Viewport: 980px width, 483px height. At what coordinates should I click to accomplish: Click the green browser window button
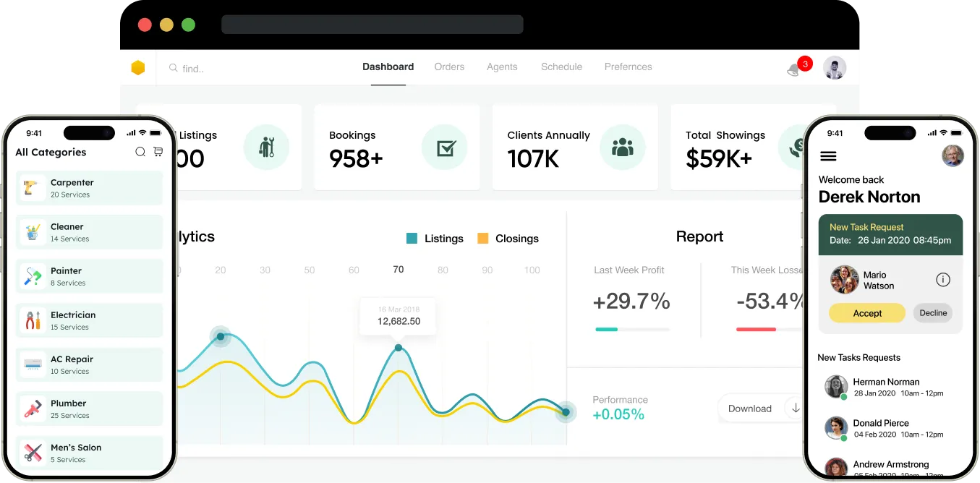click(188, 25)
